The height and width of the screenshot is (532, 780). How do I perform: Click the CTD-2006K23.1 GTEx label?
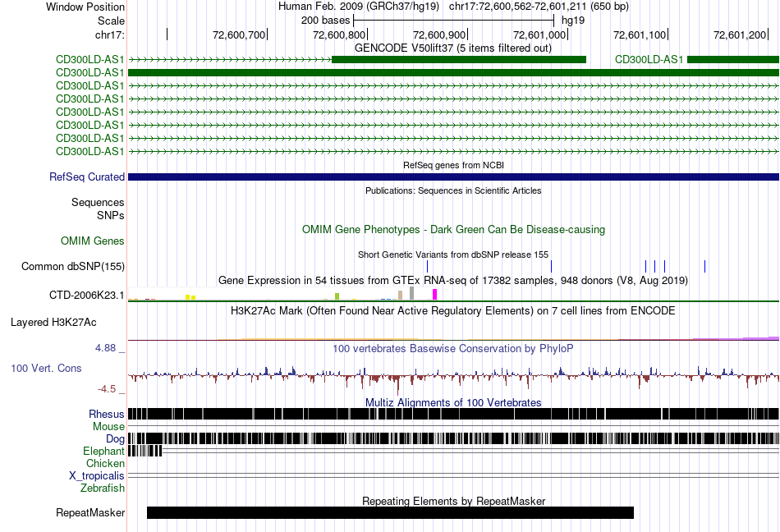click(x=86, y=296)
